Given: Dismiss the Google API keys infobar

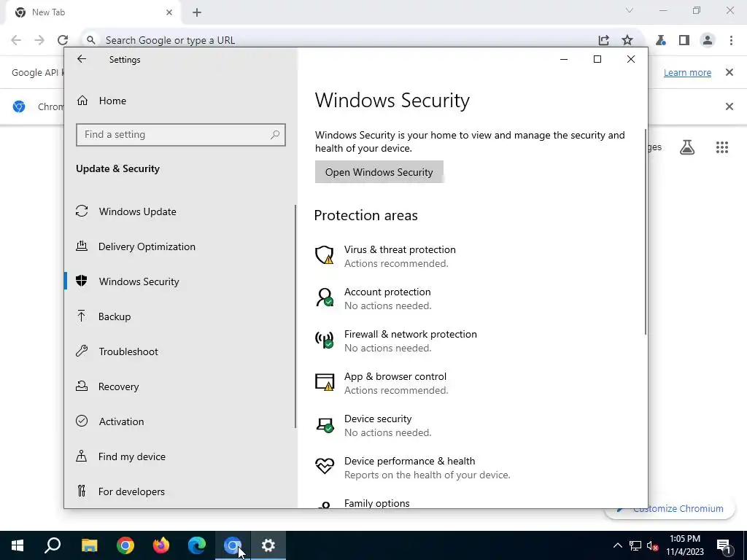Looking at the screenshot, I should pyautogui.click(x=729, y=72).
